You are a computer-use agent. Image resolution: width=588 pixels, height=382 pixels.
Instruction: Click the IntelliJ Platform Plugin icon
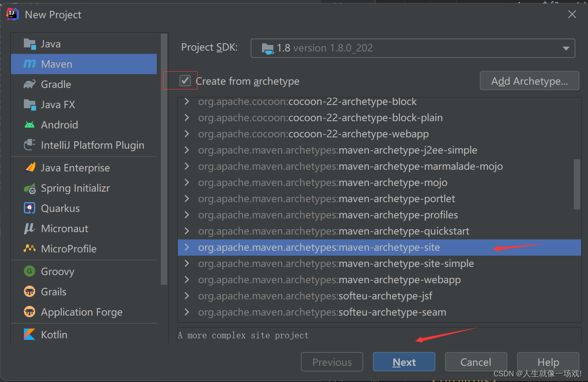click(x=30, y=145)
